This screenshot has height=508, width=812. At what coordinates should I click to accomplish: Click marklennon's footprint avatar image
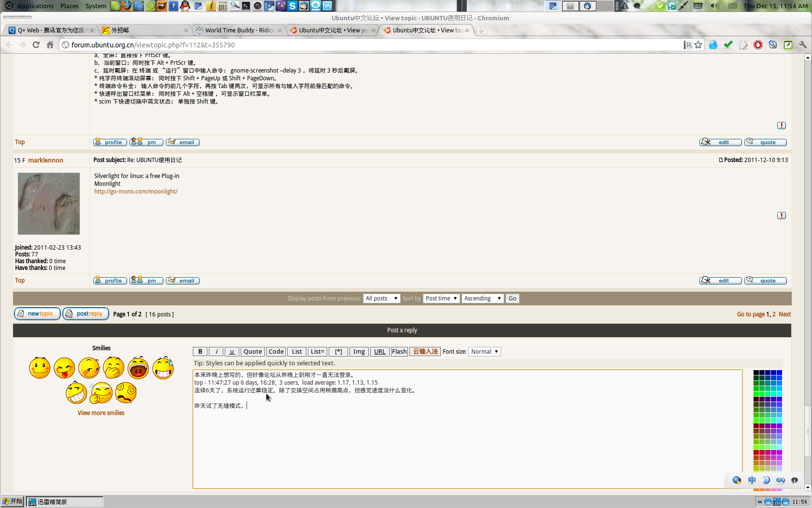(x=49, y=204)
